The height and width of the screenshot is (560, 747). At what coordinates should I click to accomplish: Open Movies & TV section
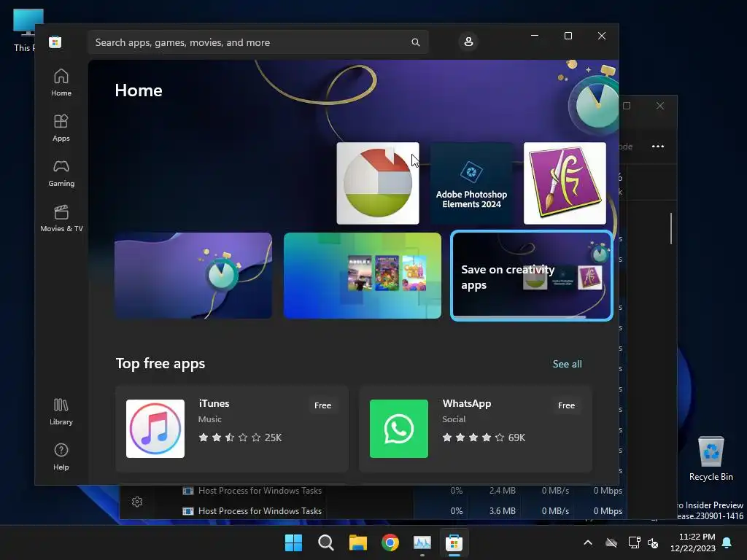pyautogui.click(x=61, y=218)
